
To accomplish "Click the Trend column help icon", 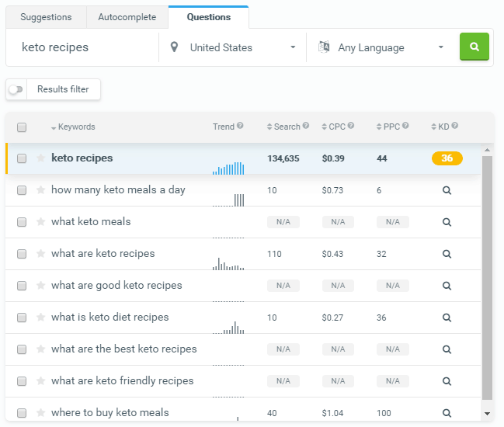I will pos(240,127).
